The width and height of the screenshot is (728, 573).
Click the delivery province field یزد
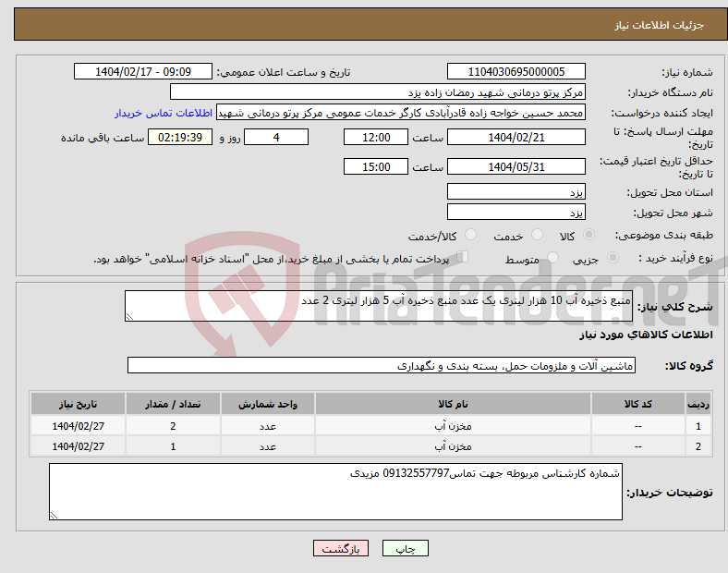(516, 191)
